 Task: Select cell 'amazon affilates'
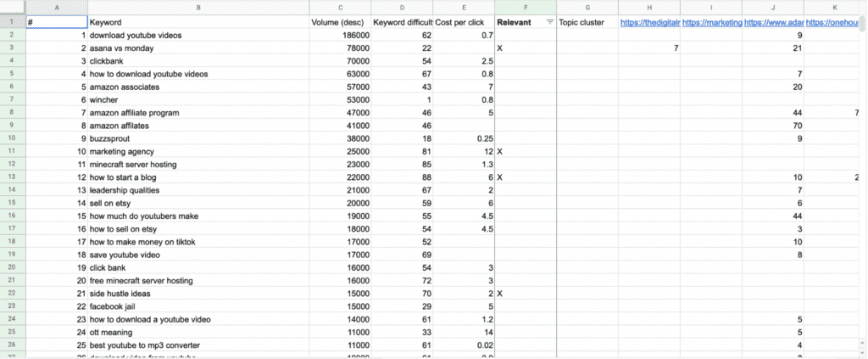(x=198, y=126)
